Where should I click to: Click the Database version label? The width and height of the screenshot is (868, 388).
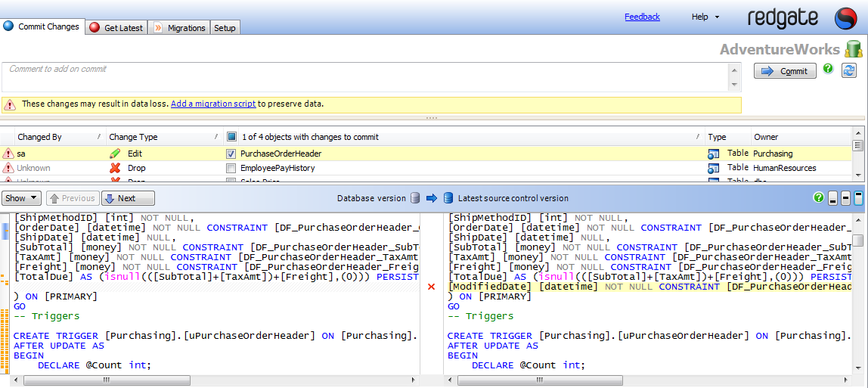pyautogui.click(x=371, y=198)
